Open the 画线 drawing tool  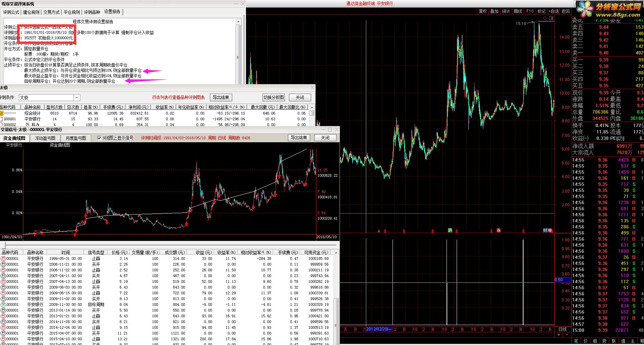[x=518, y=11]
